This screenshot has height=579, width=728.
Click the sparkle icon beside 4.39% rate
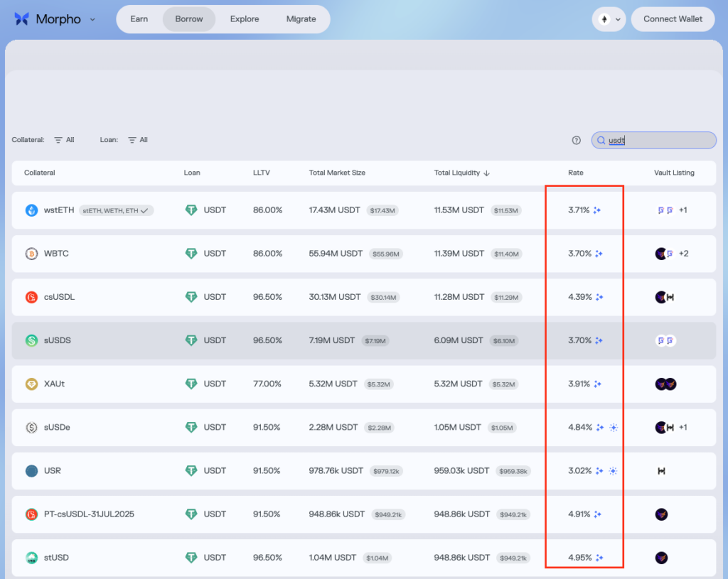(599, 297)
